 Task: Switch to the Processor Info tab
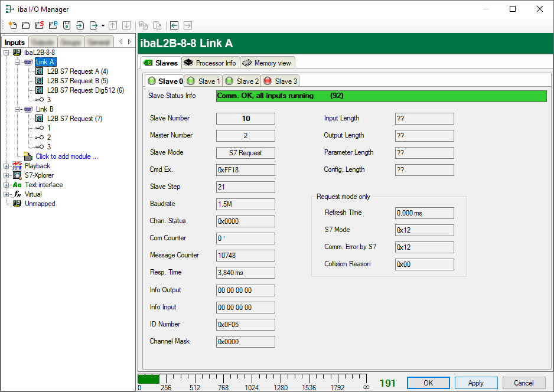pos(210,63)
